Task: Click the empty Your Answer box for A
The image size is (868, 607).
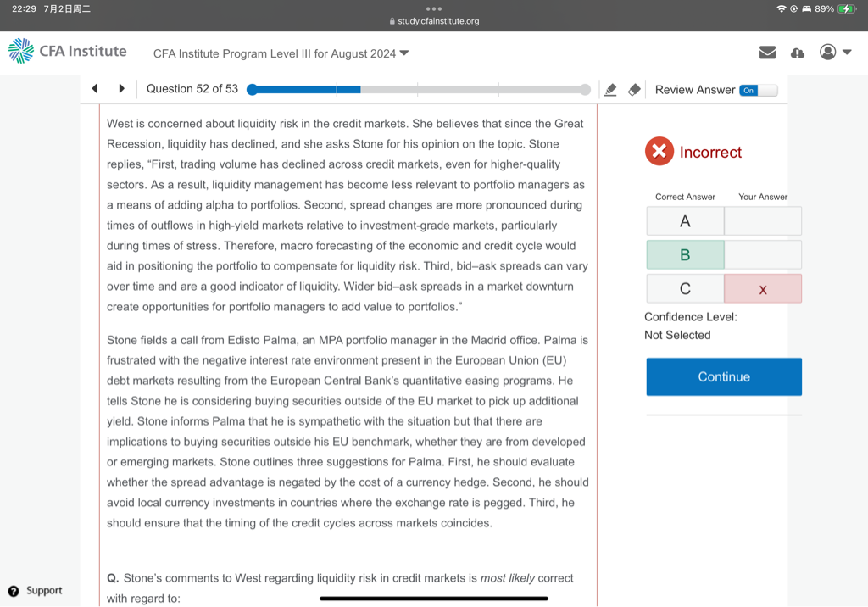Action: point(763,221)
